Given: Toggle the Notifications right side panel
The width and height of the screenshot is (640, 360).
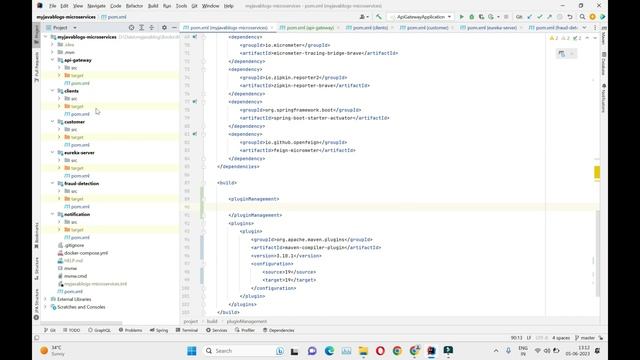Looking at the screenshot, I should point(603,98).
